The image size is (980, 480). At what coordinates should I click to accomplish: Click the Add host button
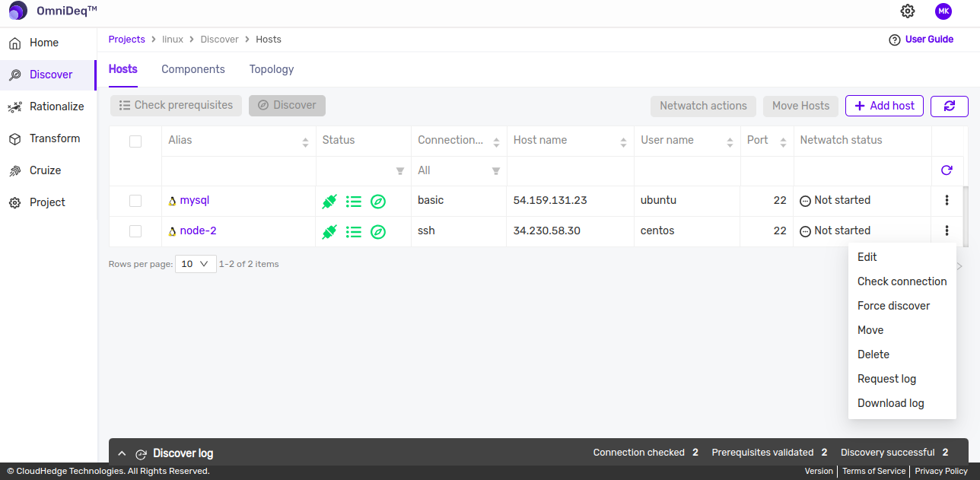tap(885, 106)
